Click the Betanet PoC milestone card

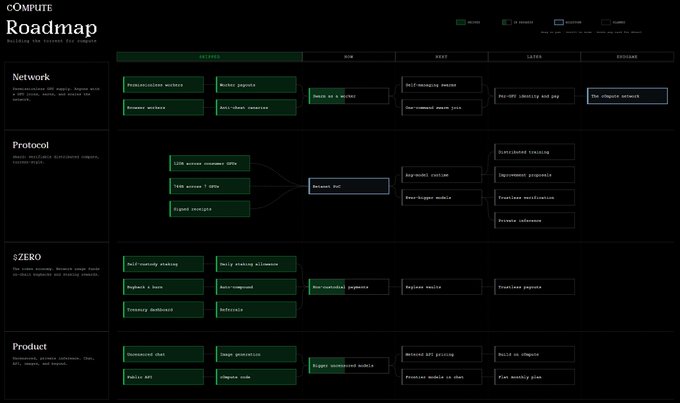point(349,186)
